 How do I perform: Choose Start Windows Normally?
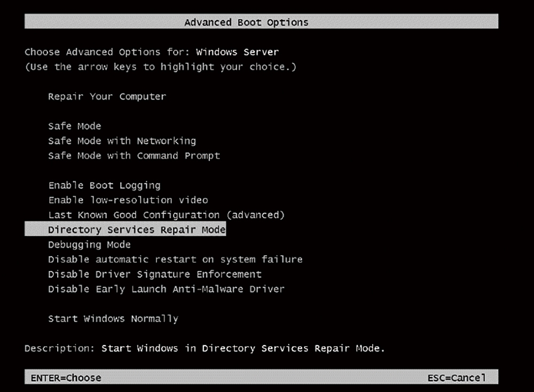113,319
